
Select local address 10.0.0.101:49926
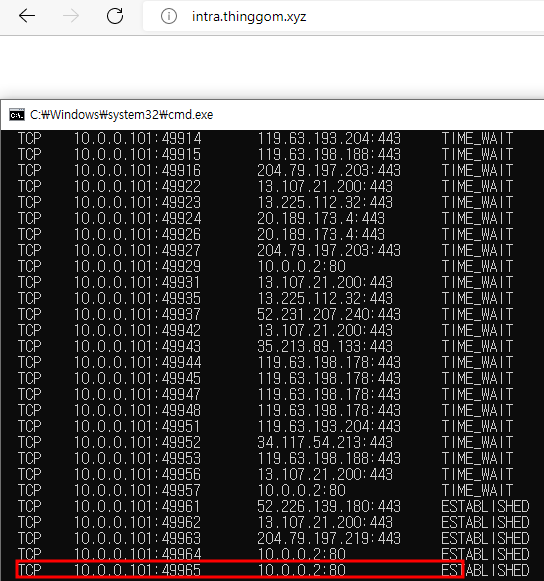pyautogui.click(x=137, y=234)
